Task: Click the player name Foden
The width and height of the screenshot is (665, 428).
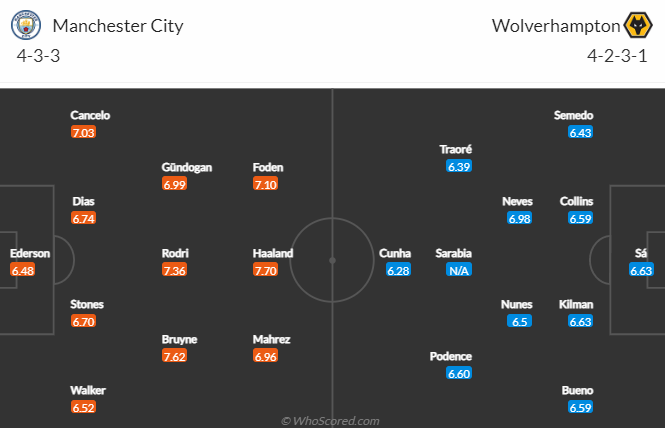Action: click(268, 167)
